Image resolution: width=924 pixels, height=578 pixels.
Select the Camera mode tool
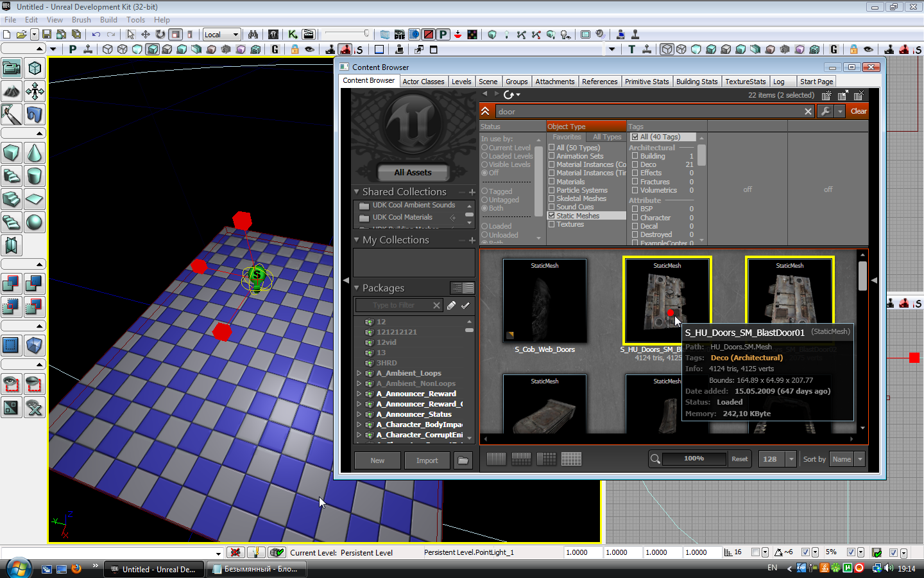(12, 68)
